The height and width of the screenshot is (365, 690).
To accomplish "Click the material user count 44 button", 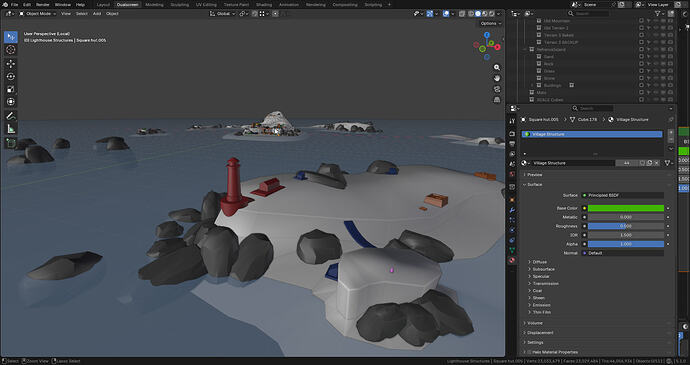I will click(x=626, y=163).
